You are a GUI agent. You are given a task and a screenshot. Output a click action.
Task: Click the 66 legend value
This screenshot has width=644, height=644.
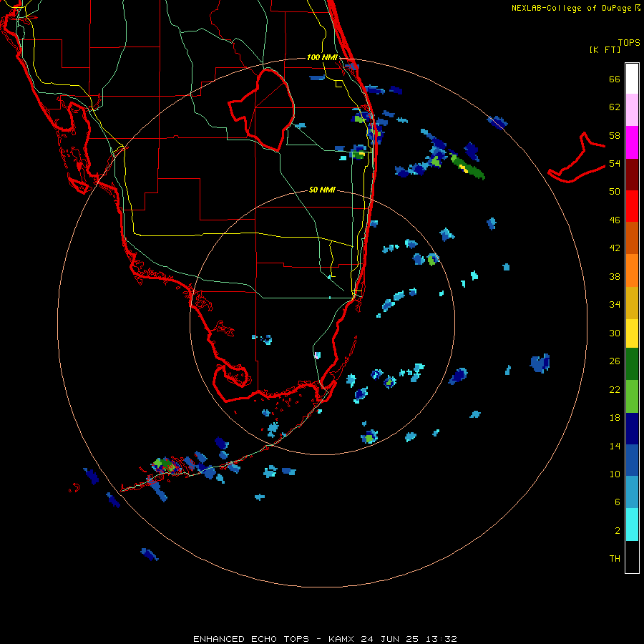tap(615, 79)
